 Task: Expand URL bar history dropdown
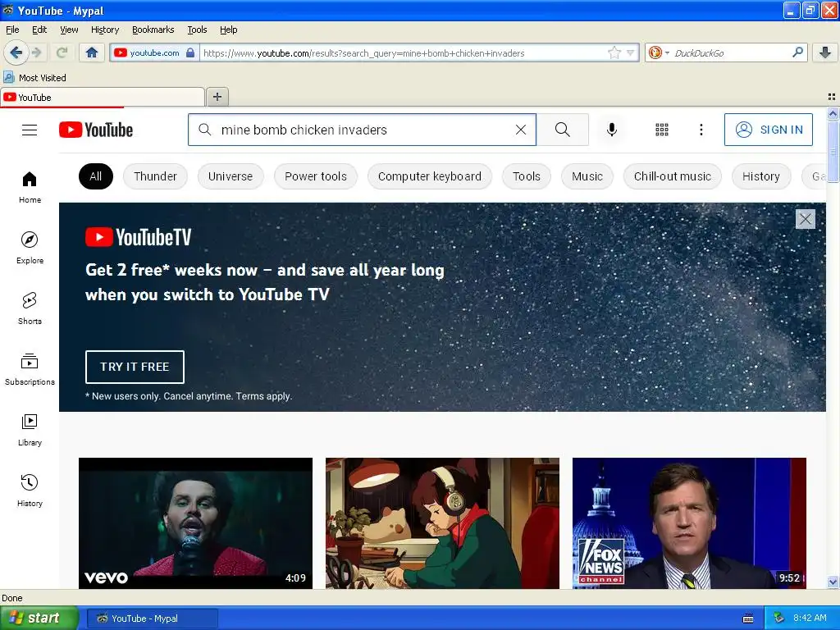click(x=631, y=52)
